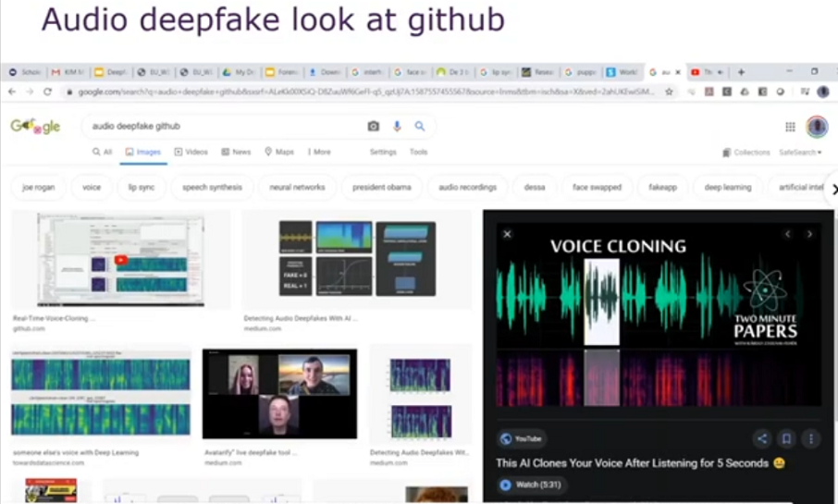Filter by lip sync chip
This screenshot has width=838, height=504.
point(142,187)
